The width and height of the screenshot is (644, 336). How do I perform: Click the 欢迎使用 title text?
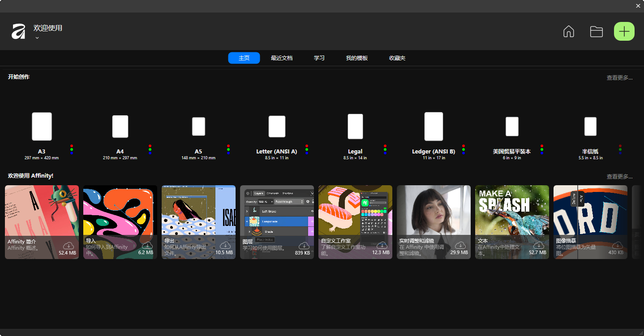(x=48, y=28)
